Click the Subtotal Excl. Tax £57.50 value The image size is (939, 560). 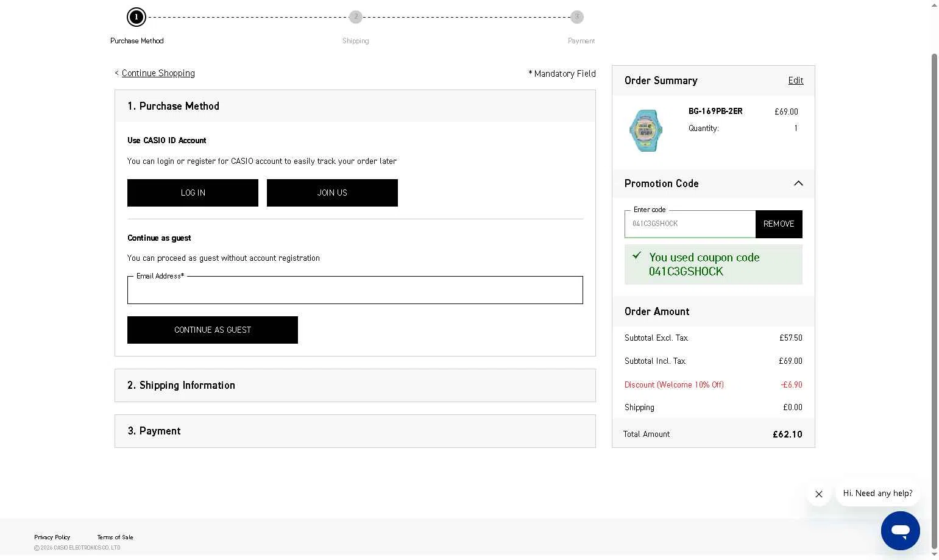tap(791, 338)
